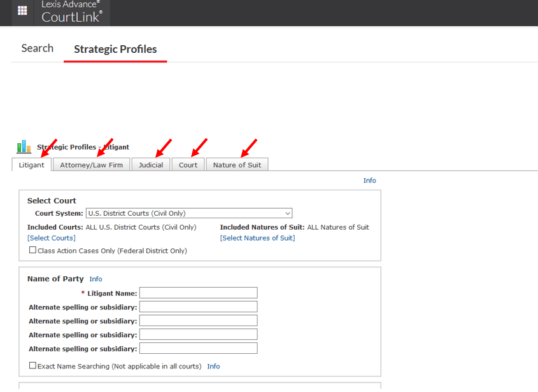Focus the first Alternate spelling or subsidiary field

[x=198, y=307]
